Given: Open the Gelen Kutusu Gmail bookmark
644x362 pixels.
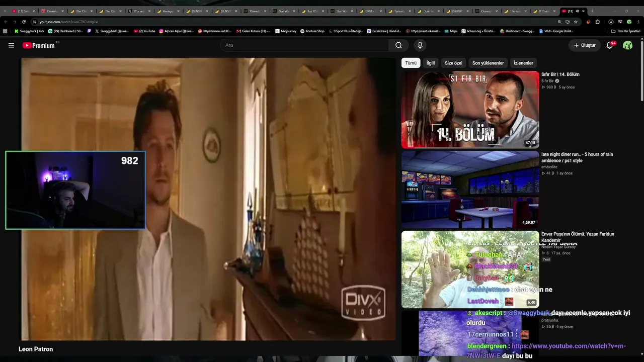Looking at the screenshot, I should pyautogui.click(x=253, y=31).
